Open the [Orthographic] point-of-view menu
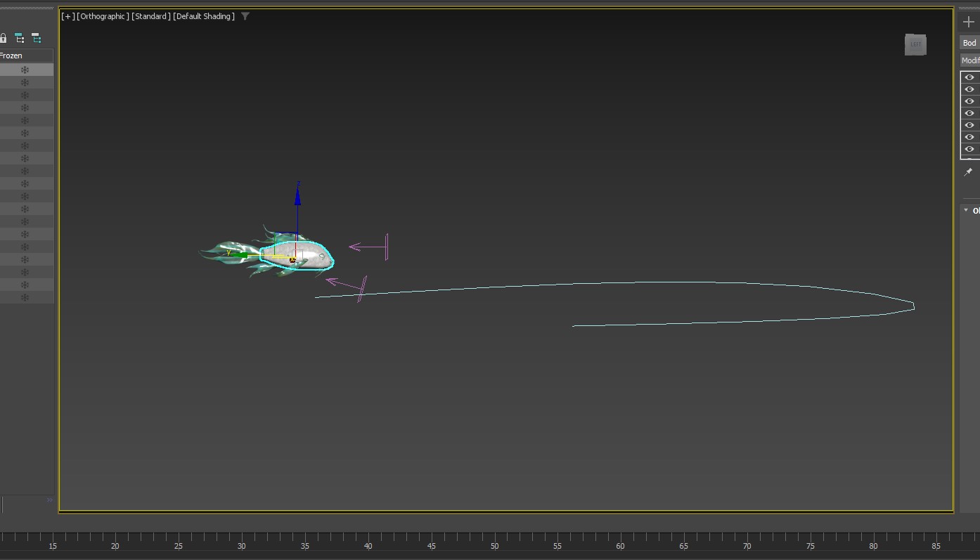Screen dimensions: 980x560 point(102,15)
